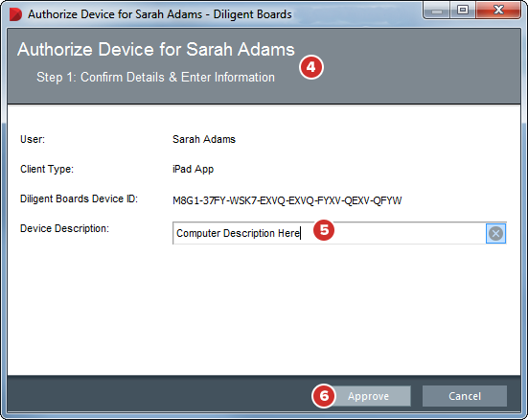Click the Sarah Adams user value
The height and width of the screenshot is (420, 528).
pos(204,139)
